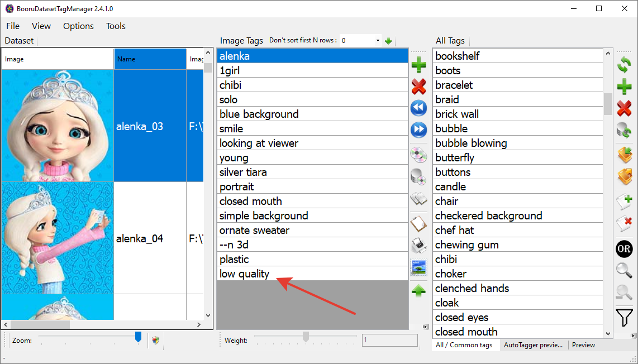Select 'clenched hands' in All Tags list

tap(517, 289)
